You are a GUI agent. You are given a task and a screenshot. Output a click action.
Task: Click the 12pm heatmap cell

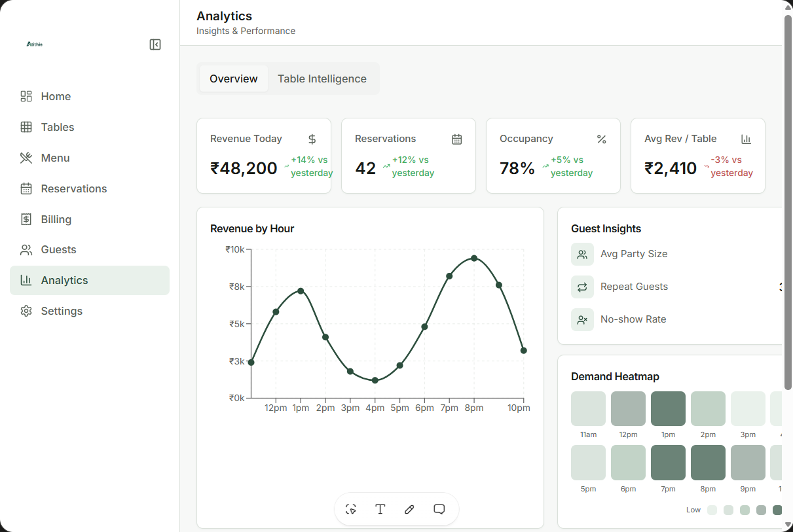pos(628,409)
